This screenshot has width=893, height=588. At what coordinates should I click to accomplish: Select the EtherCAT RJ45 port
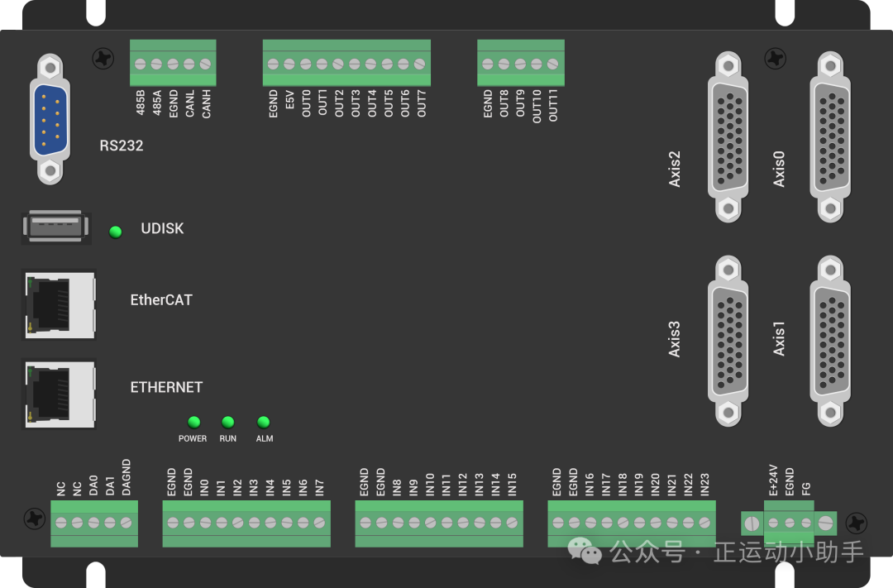[59, 305]
